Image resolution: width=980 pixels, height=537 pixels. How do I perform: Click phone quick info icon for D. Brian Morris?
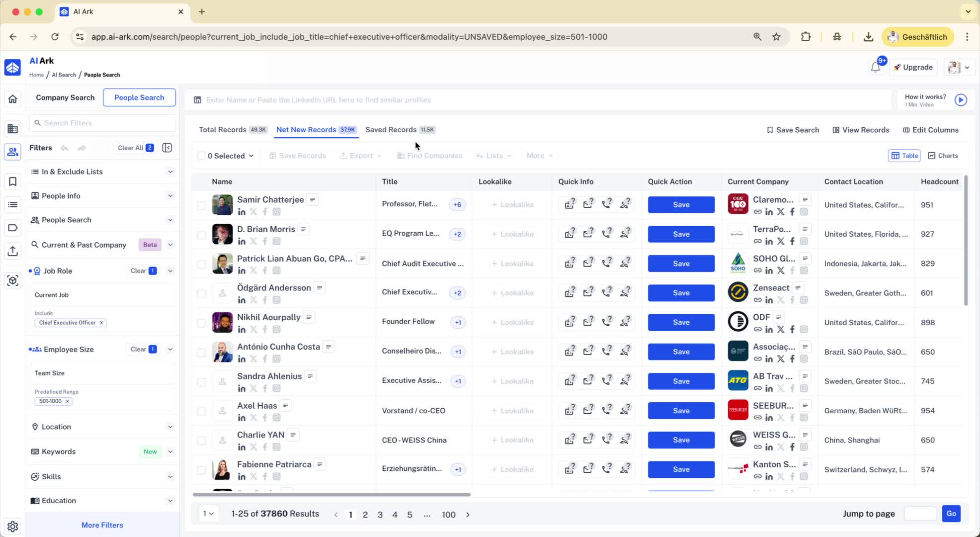coord(606,234)
